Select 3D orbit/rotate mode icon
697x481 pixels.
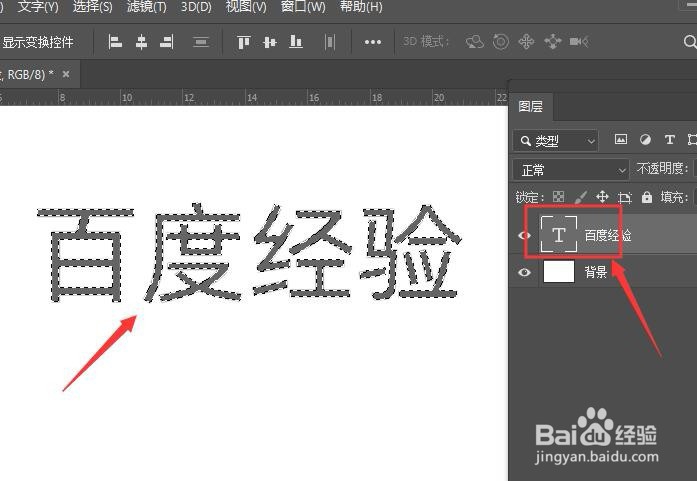click(x=474, y=42)
